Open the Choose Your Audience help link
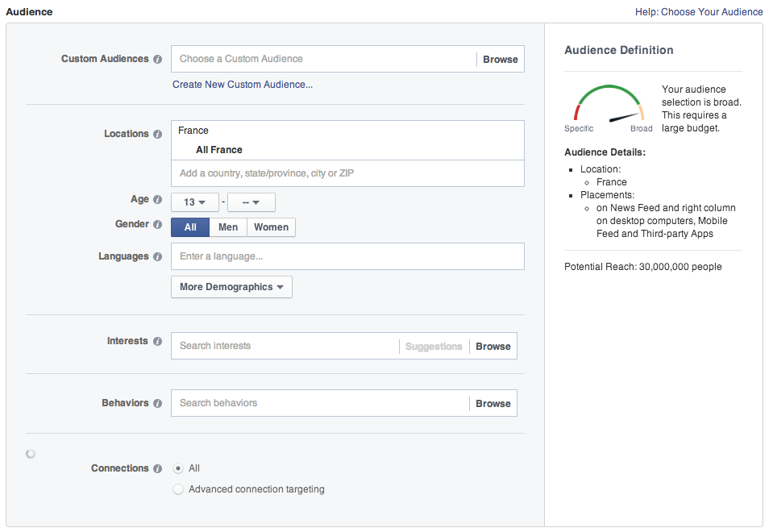Viewport: 769px width, 532px height. (711, 12)
